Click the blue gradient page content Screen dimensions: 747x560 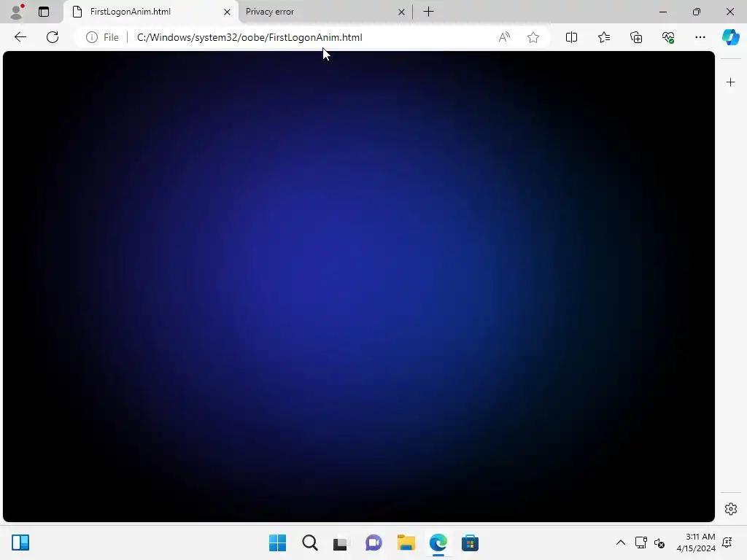point(359,287)
